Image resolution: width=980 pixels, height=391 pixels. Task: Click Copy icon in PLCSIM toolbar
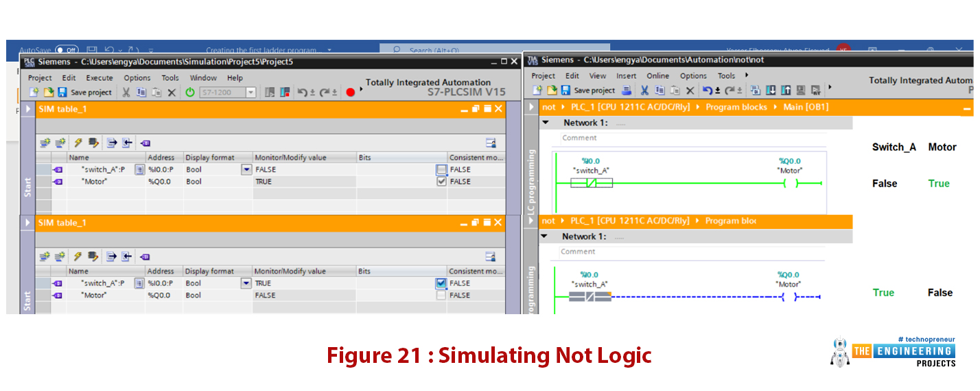[x=141, y=92]
